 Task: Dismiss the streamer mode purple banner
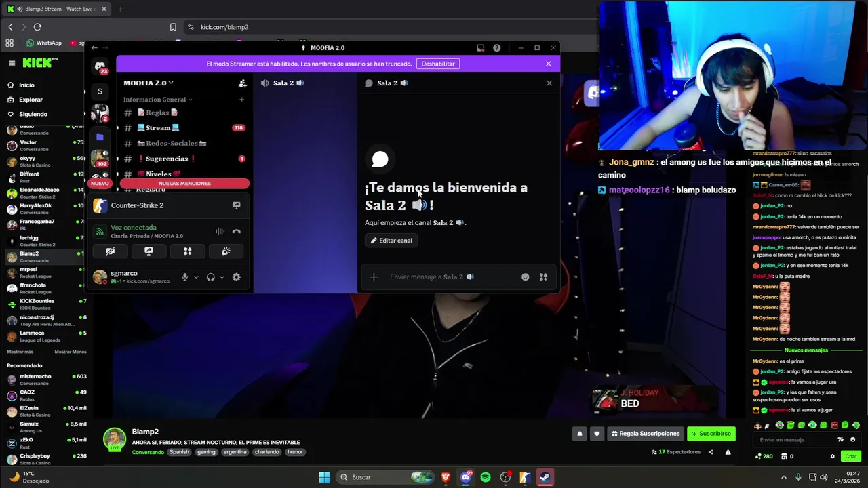[549, 64]
